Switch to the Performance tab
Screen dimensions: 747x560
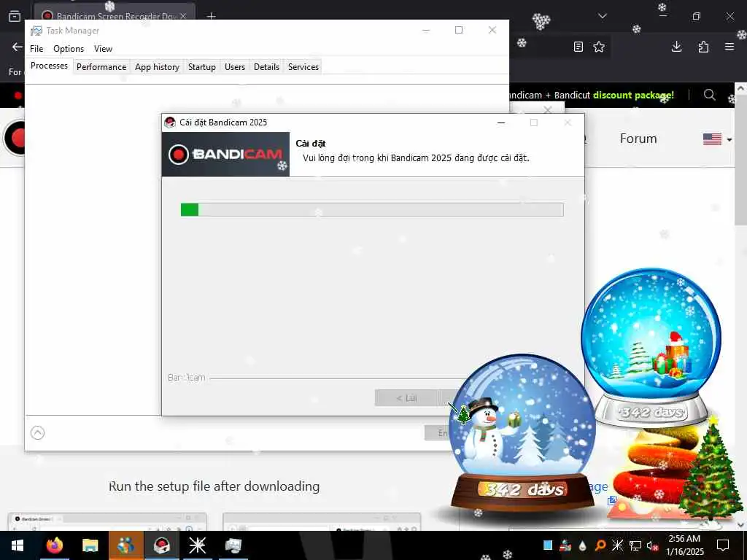pyautogui.click(x=101, y=67)
